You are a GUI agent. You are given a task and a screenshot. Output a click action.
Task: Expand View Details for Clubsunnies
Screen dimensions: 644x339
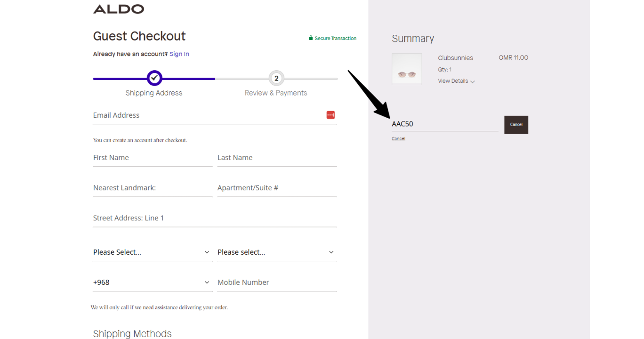click(456, 81)
